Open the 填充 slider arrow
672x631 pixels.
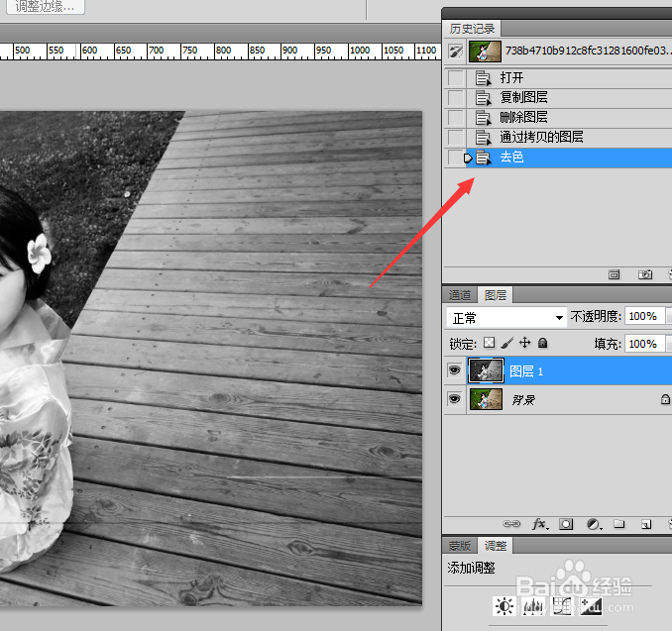(668, 344)
